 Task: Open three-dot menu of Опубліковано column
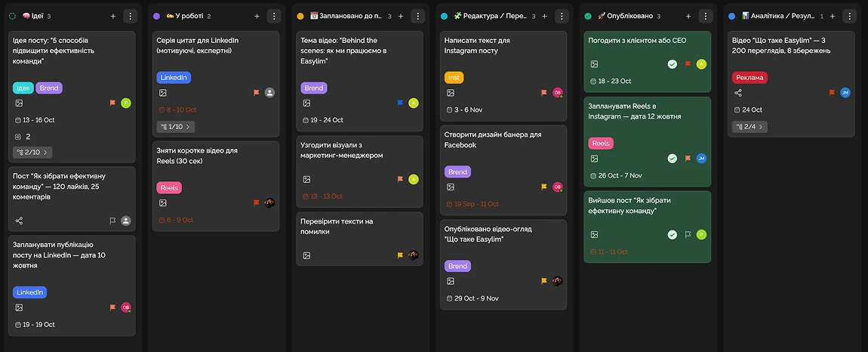705,16
